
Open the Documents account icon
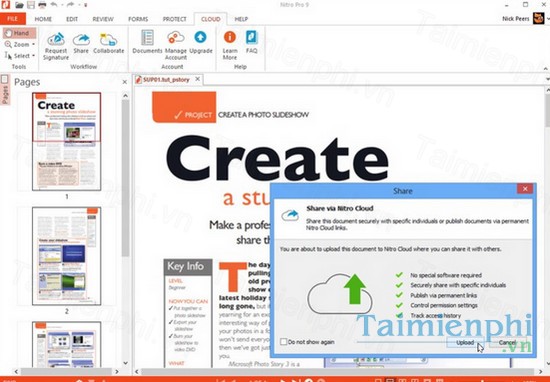click(x=147, y=38)
